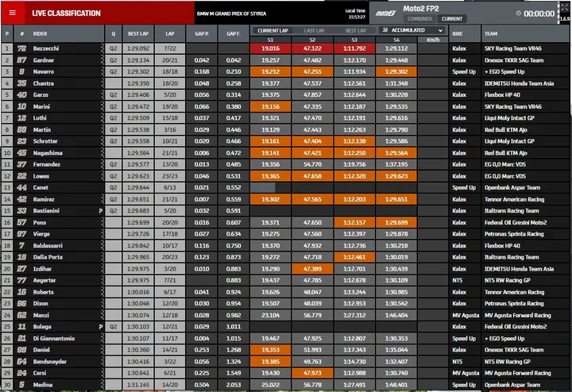Click lap count 7/22 for Bezzecchi
572x392 pixels.
tap(170, 48)
